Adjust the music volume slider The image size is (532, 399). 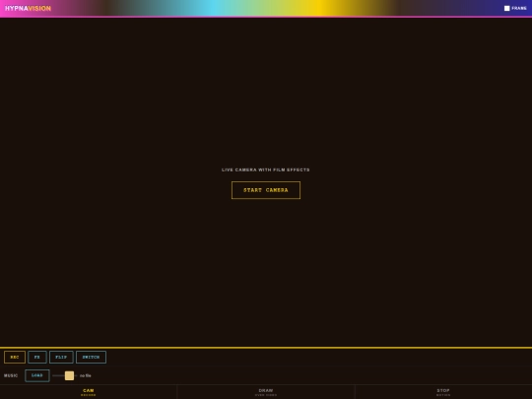pyautogui.click(x=65, y=375)
